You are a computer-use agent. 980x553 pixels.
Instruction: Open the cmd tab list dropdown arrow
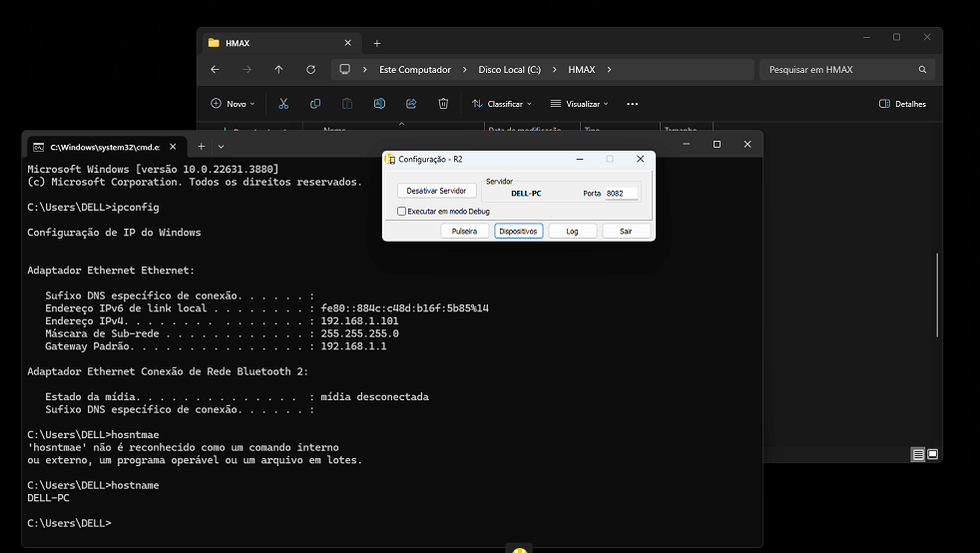tap(222, 146)
